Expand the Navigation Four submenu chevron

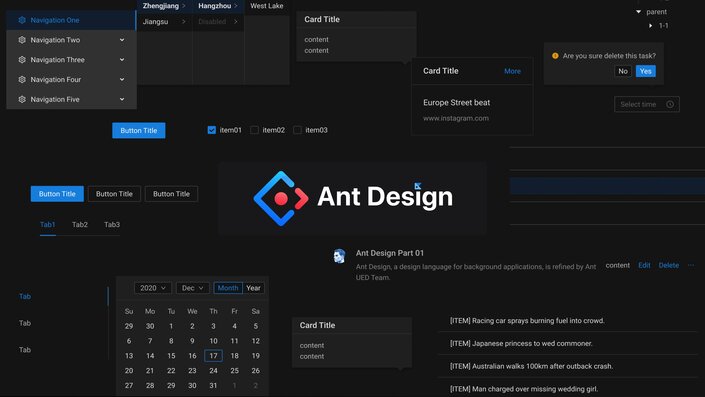point(122,79)
